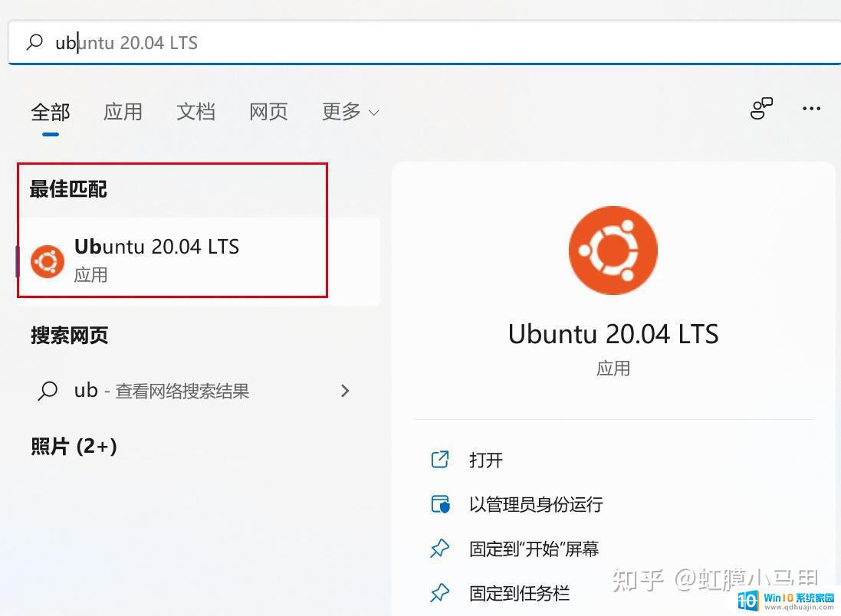Switch to the 网页 tab
The width and height of the screenshot is (841, 616).
point(268,112)
